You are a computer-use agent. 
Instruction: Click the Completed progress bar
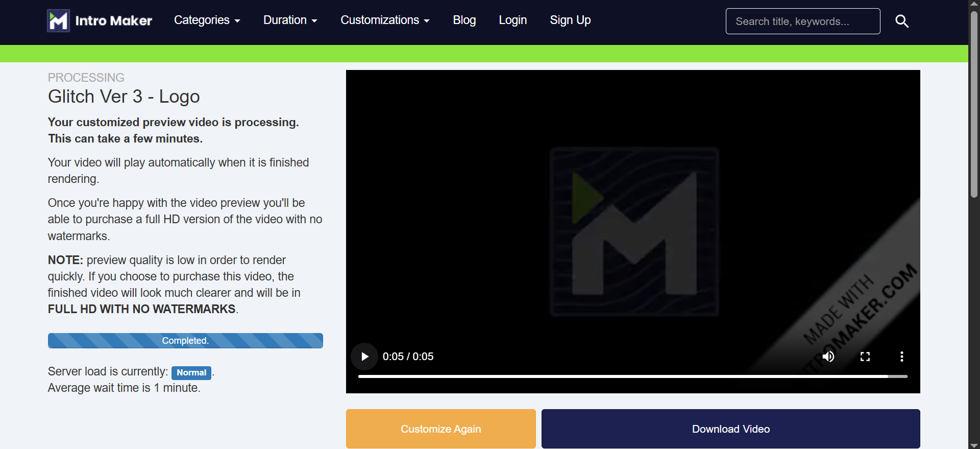point(185,341)
